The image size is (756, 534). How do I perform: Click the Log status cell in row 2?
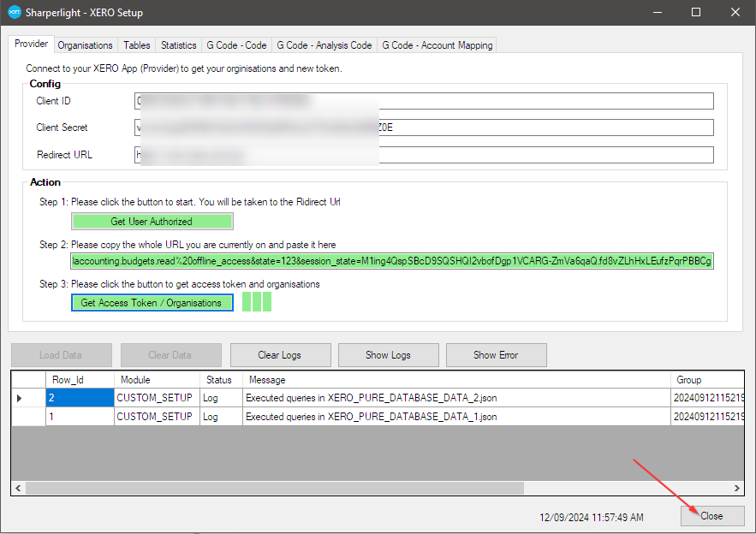point(221,398)
